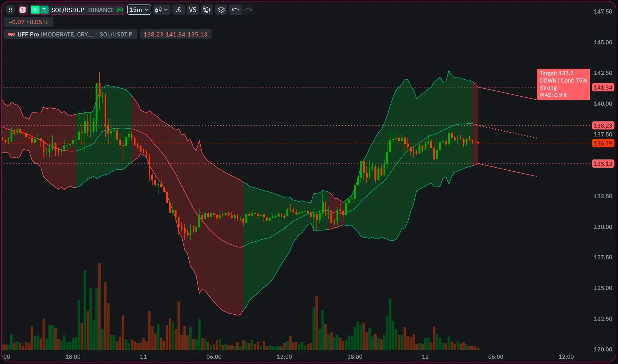The width and height of the screenshot is (618, 364).
Task: Click the SOL/USDT.P symbol name
Action: 68,10
